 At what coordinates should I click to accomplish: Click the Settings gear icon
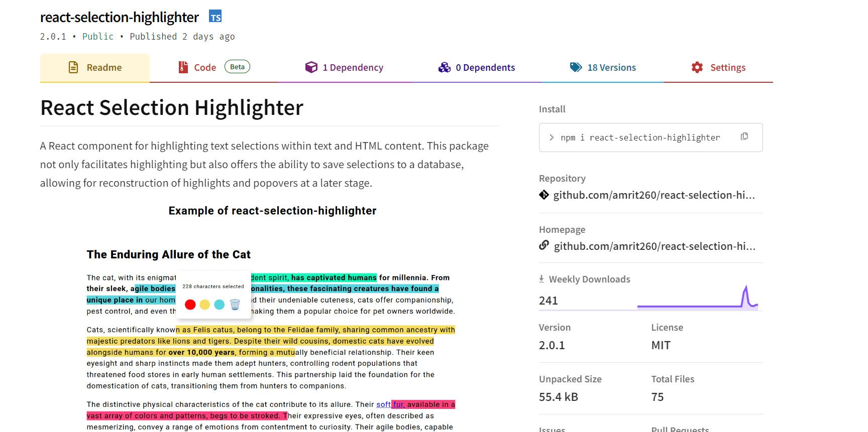pyautogui.click(x=697, y=67)
